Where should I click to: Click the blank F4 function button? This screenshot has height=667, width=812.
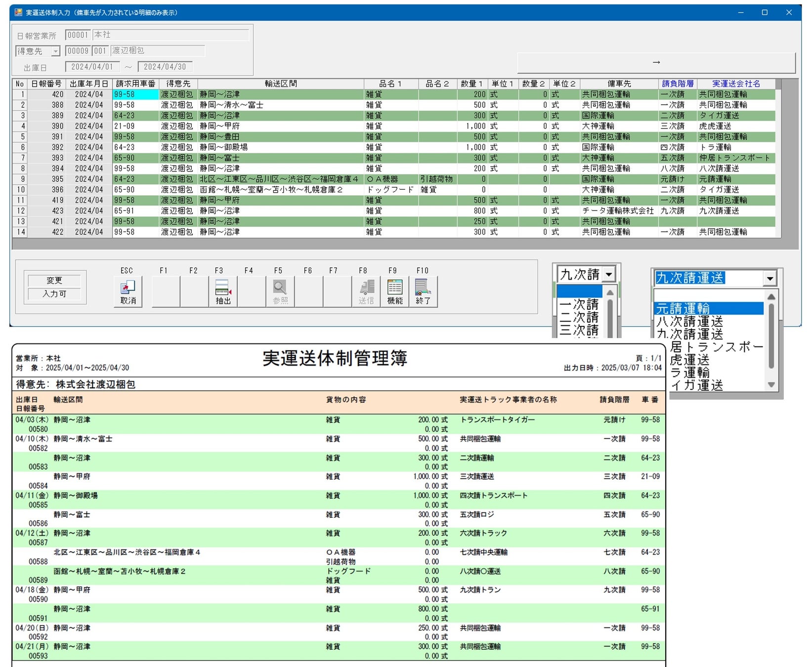(x=252, y=292)
